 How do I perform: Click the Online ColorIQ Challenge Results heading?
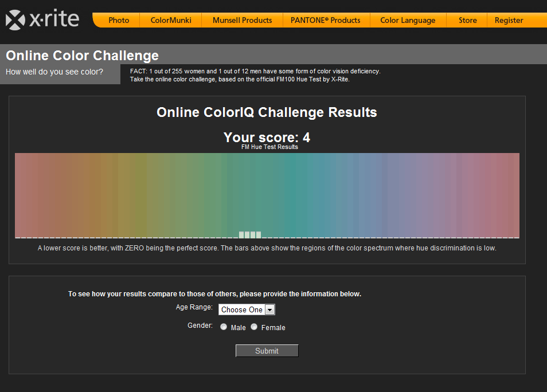click(267, 112)
